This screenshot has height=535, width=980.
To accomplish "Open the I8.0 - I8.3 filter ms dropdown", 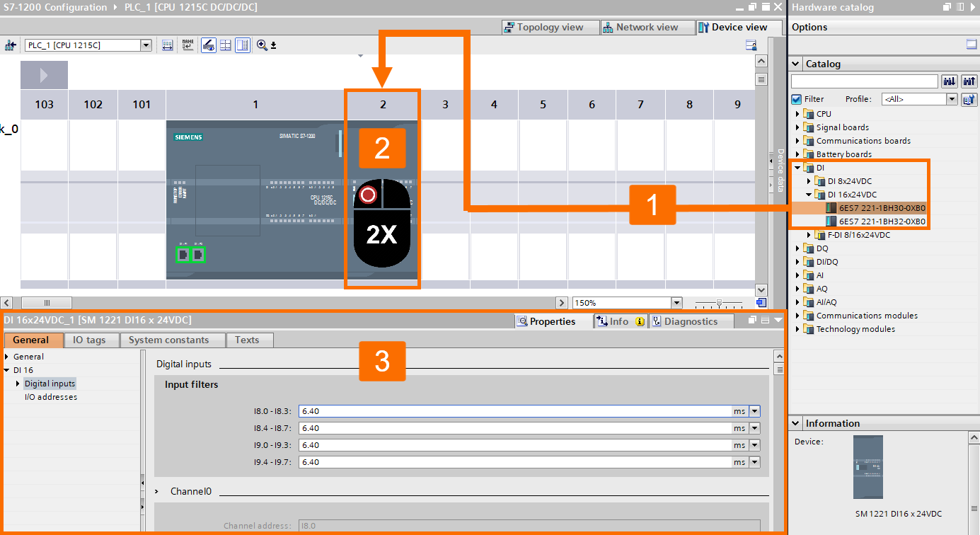I will [x=754, y=411].
